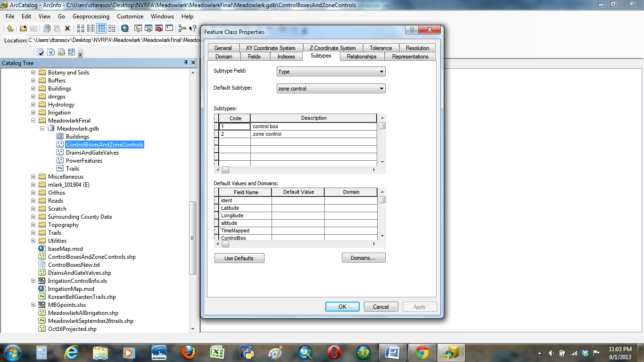This screenshot has height=362, width=644.
Task: Toggle Catalog Tree auto-hide pin
Action: (186, 63)
